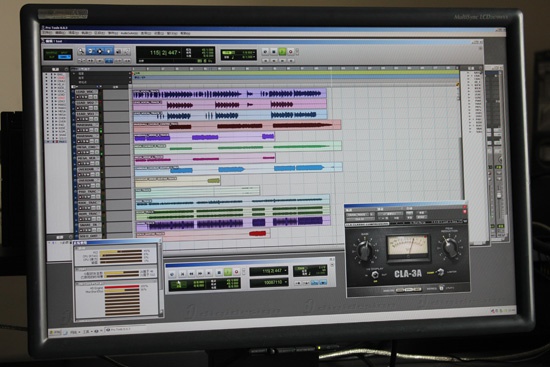550x367 pixels.
Task: Click Fast Forward in the floating transport
Action: point(200,273)
